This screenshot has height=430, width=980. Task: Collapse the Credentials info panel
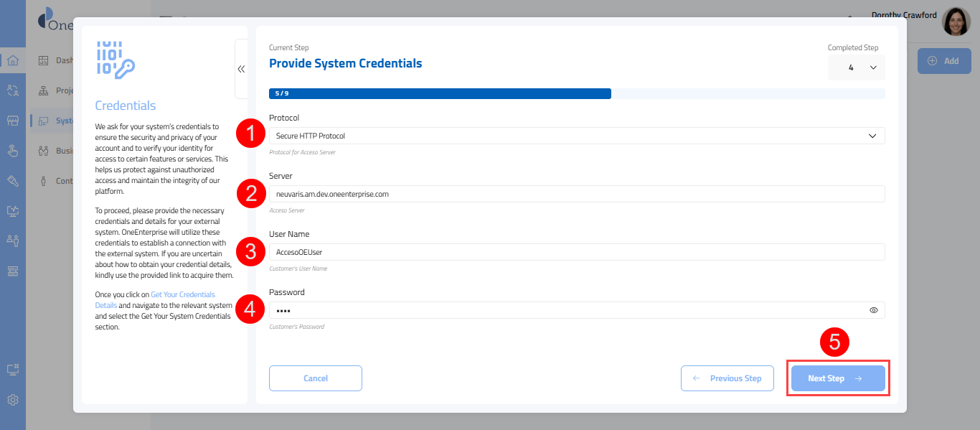[241, 69]
